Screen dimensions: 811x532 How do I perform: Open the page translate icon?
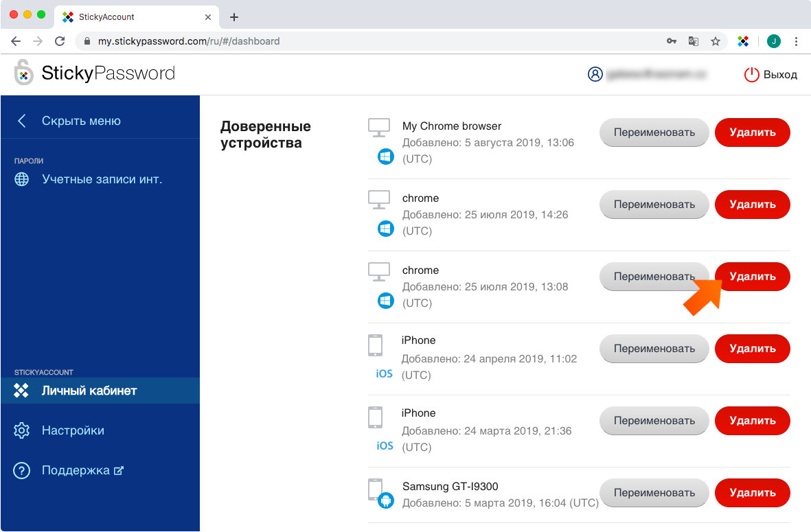click(x=694, y=41)
